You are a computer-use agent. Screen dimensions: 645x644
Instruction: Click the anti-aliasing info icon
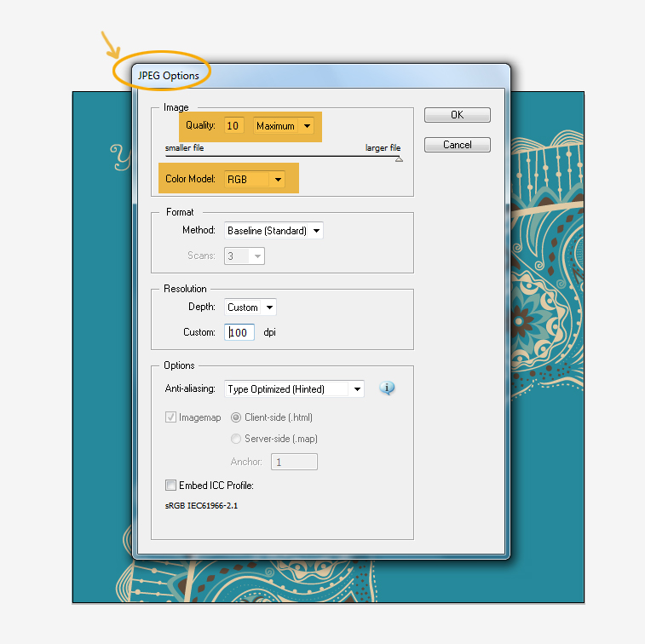point(387,388)
